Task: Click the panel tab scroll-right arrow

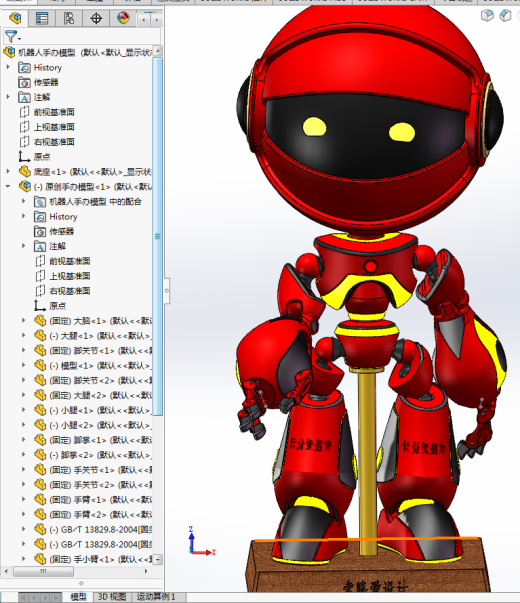Action: (x=157, y=20)
